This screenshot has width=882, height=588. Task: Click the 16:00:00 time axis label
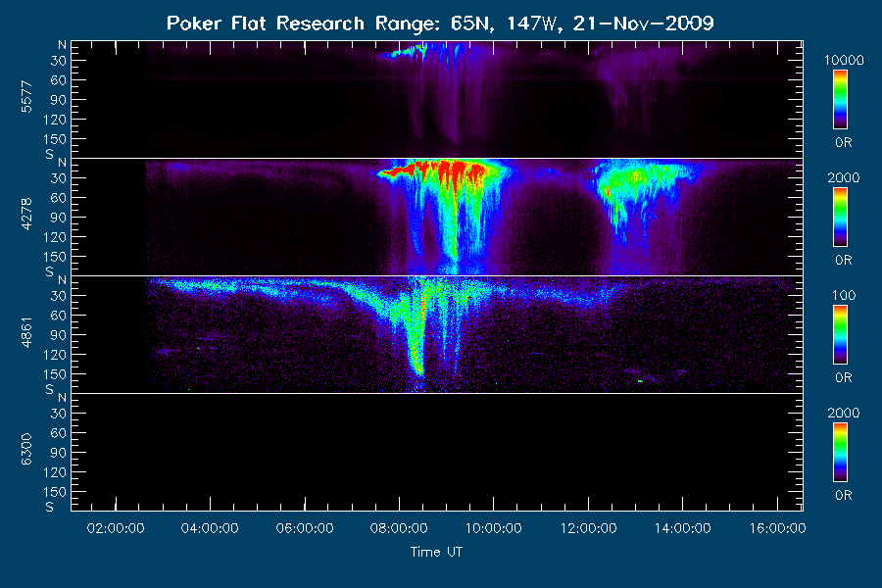pos(777,528)
